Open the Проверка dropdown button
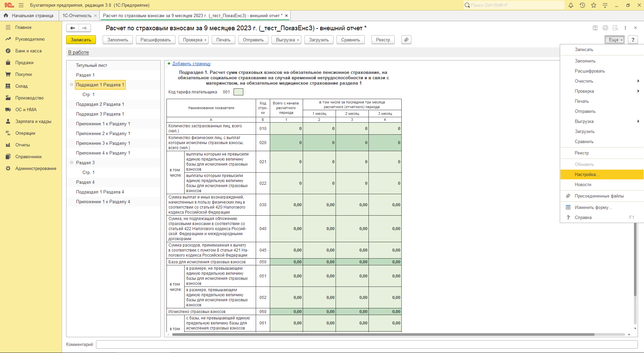 click(194, 40)
